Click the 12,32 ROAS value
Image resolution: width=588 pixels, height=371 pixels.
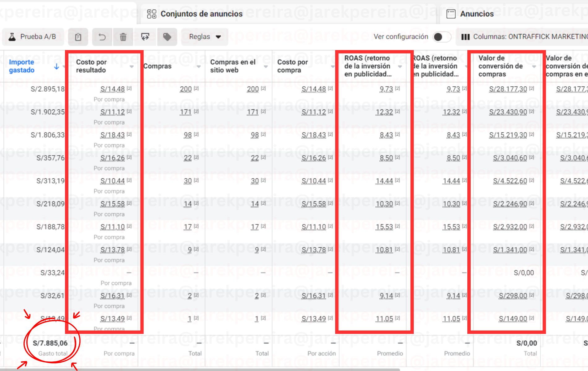pos(384,112)
